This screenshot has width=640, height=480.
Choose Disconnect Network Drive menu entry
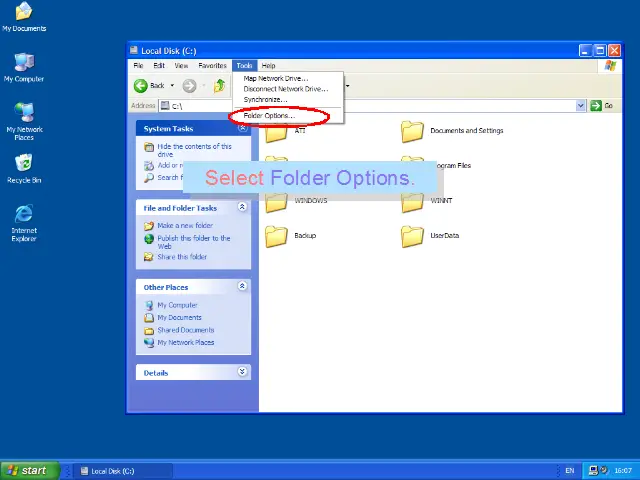coord(288,89)
